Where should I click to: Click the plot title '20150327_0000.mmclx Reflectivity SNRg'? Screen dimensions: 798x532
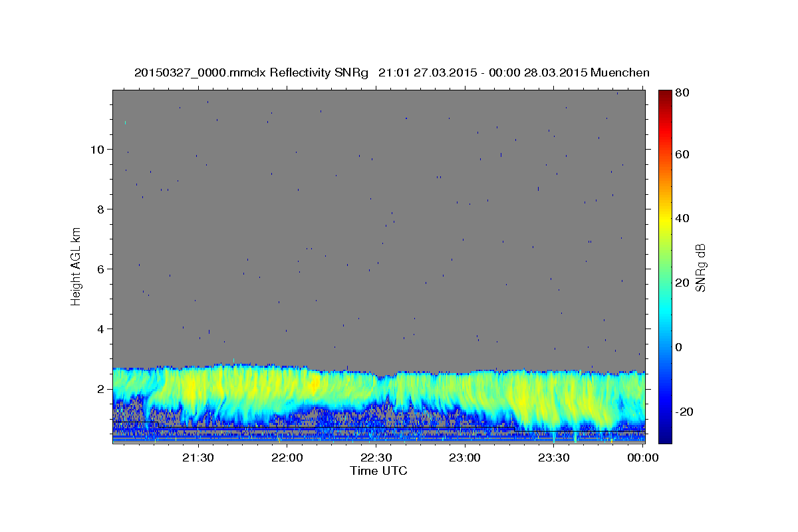(251, 72)
